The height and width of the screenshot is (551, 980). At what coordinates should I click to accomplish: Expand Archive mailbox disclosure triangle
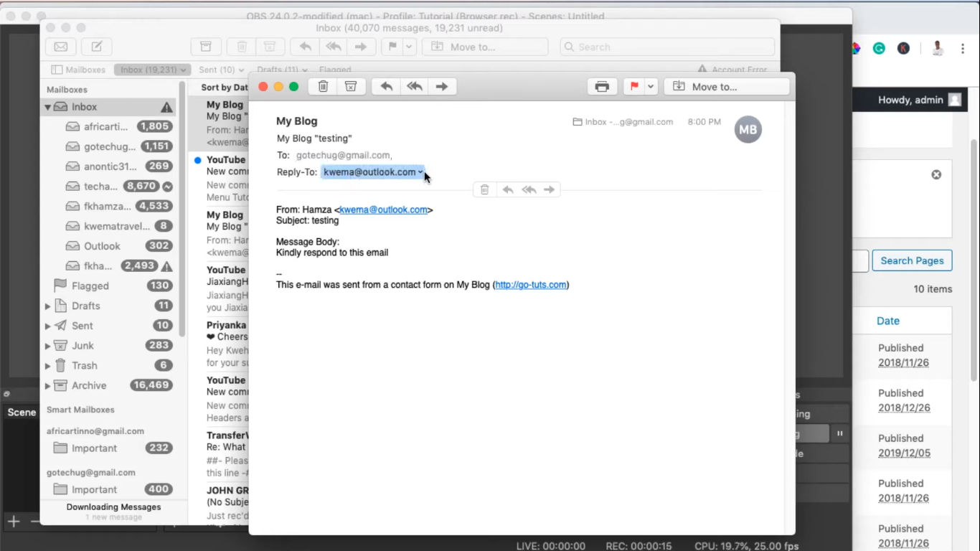pyautogui.click(x=48, y=385)
